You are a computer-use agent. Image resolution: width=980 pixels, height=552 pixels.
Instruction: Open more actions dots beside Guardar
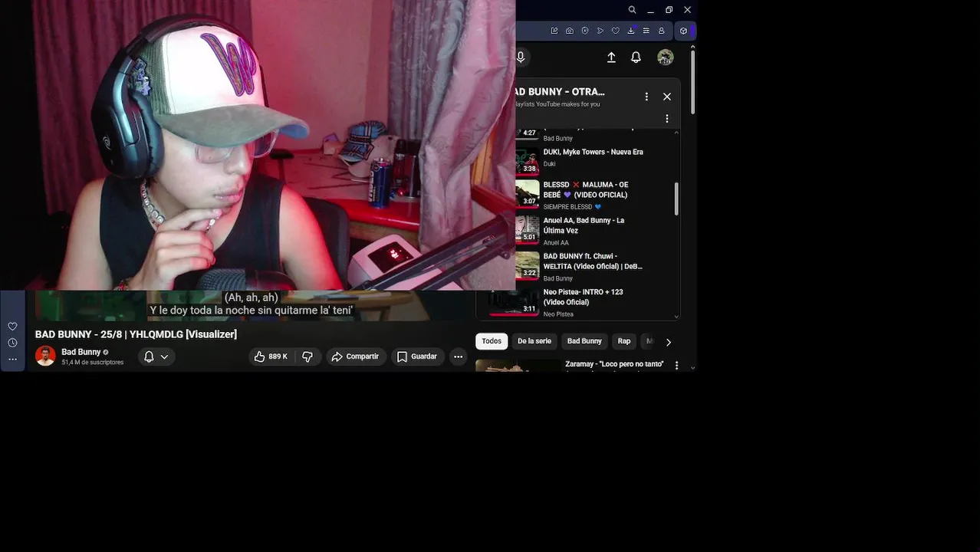click(458, 356)
